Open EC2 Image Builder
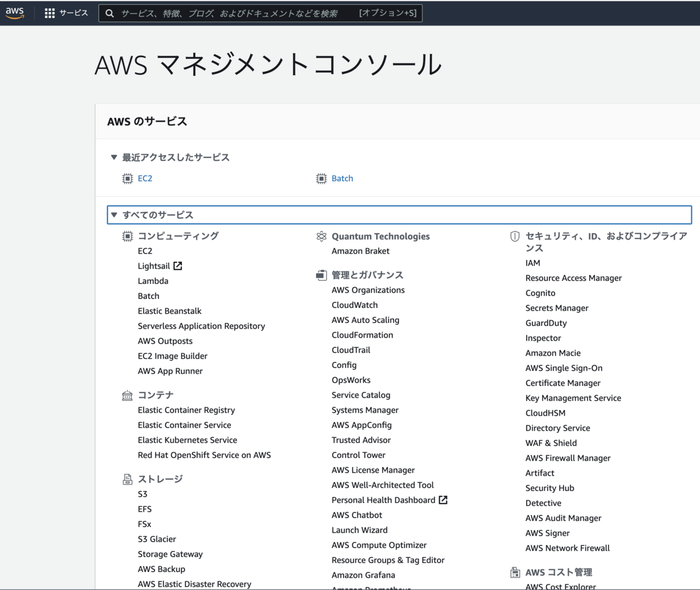The width and height of the screenshot is (700, 590). coord(173,356)
